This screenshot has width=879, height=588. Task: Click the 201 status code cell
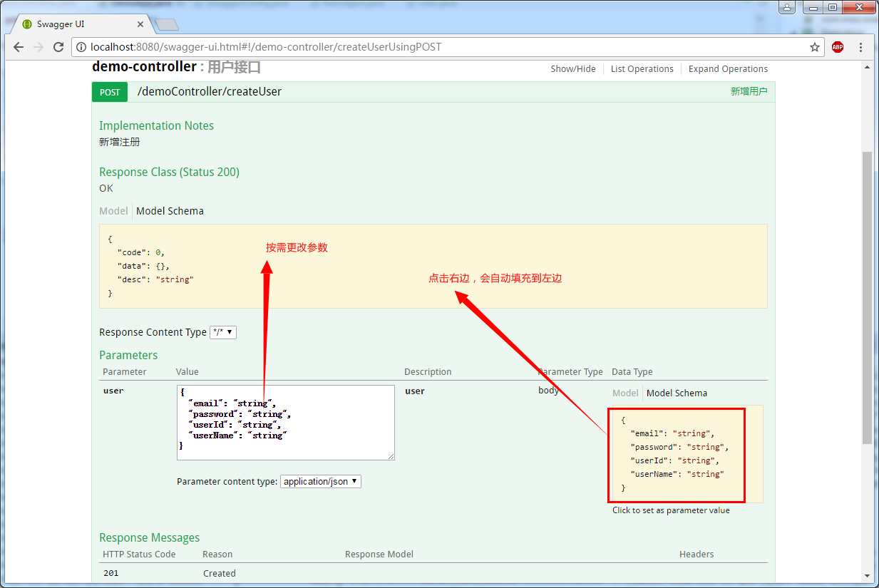click(x=110, y=573)
